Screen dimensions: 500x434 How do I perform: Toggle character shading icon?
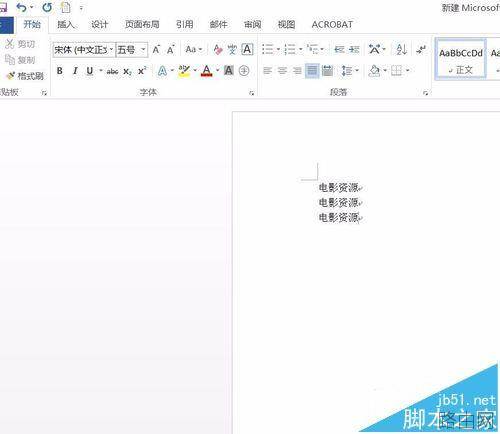coord(229,70)
